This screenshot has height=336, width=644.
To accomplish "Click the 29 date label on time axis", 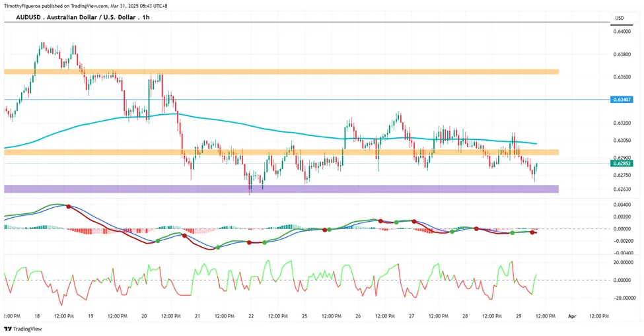I will 519,316.
